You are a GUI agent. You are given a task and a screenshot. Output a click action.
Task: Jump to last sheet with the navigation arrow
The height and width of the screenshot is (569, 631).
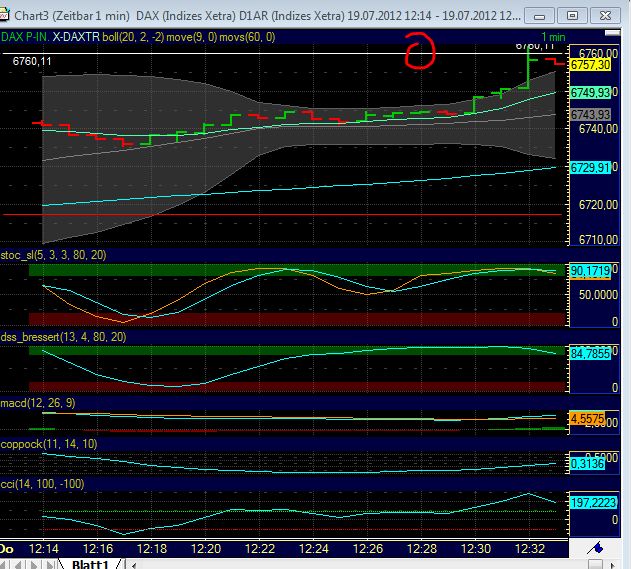pos(50,565)
